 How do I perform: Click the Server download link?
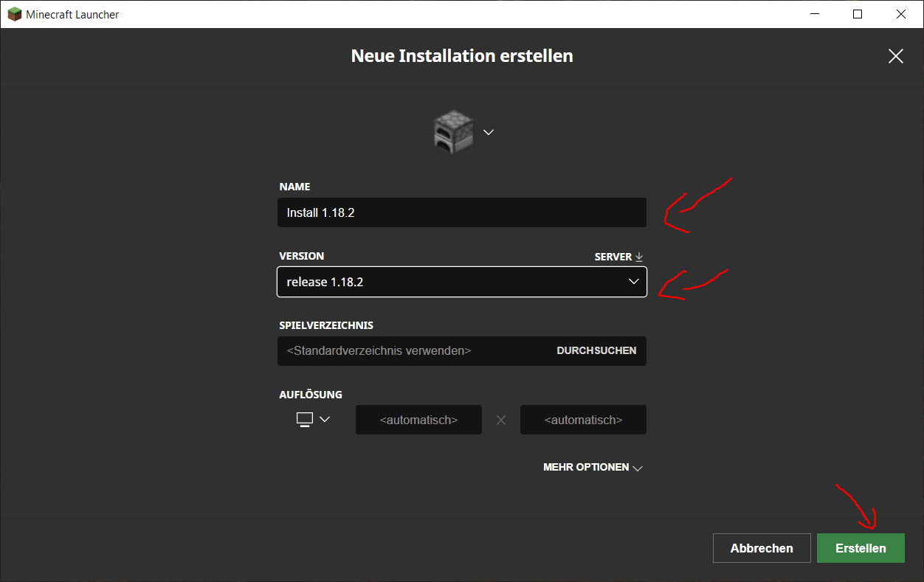pyautogui.click(x=619, y=257)
